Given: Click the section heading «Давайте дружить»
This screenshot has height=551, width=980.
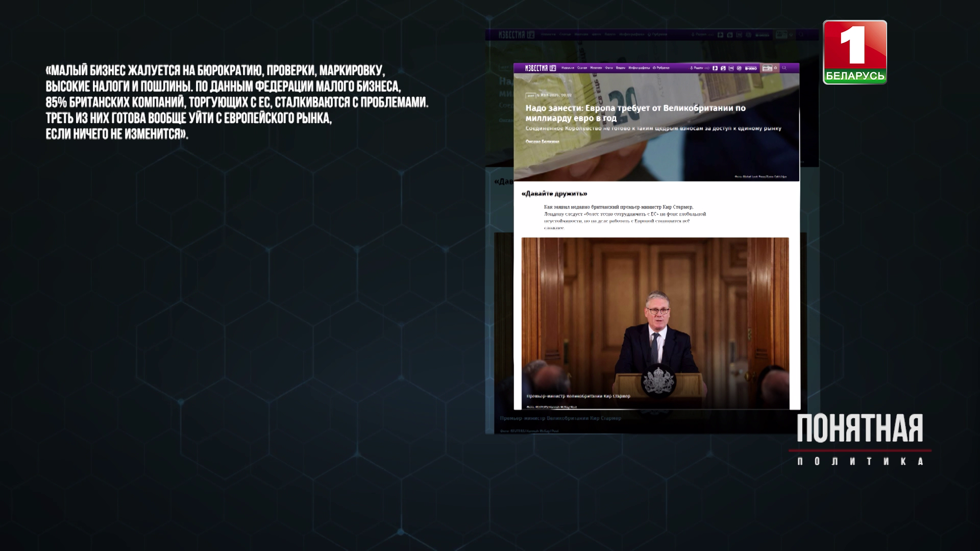Looking at the screenshot, I should tap(554, 194).
